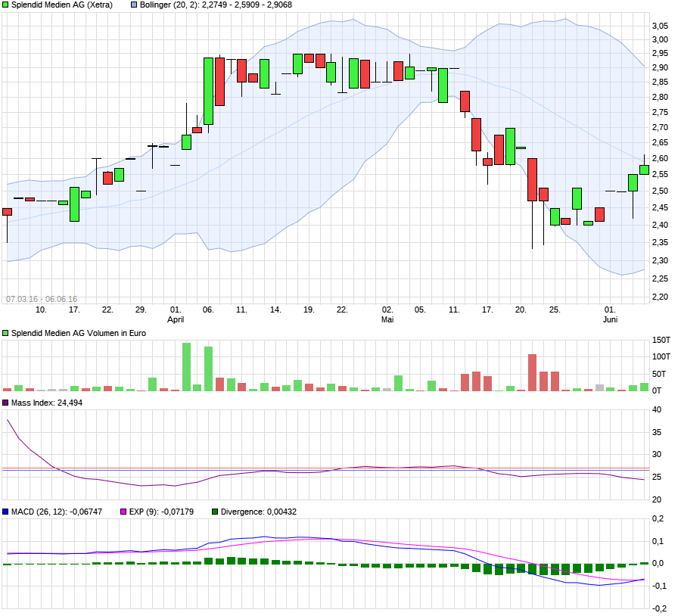The width and height of the screenshot is (681, 616).
Task: Click the tallest green volume bar in April
Action: point(186,367)
